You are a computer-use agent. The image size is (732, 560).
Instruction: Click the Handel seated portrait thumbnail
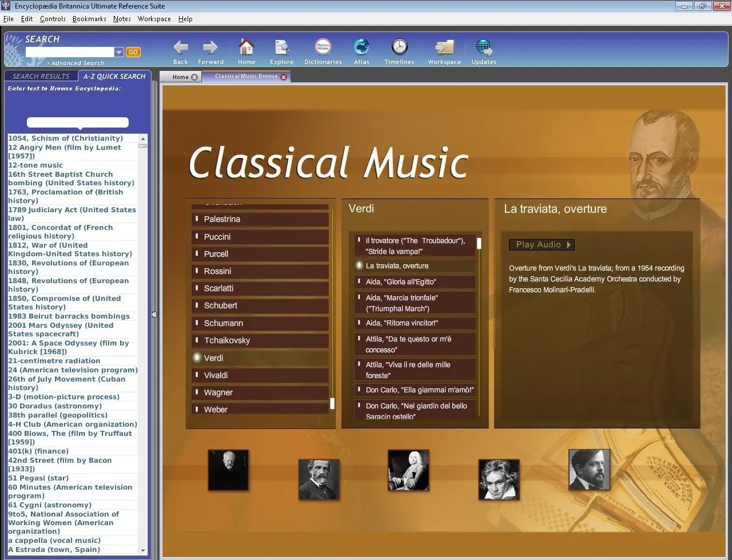[x=408, y=470]
